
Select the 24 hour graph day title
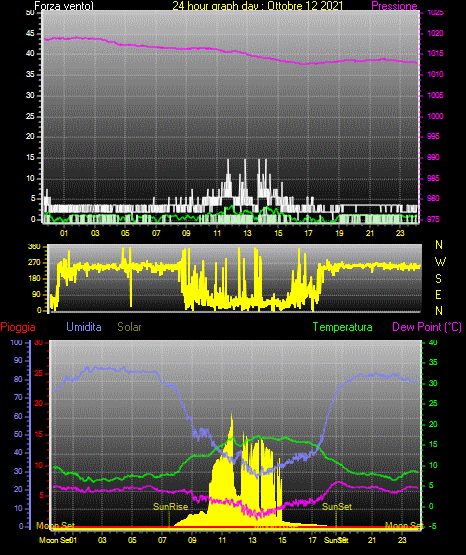pos(258,6)
